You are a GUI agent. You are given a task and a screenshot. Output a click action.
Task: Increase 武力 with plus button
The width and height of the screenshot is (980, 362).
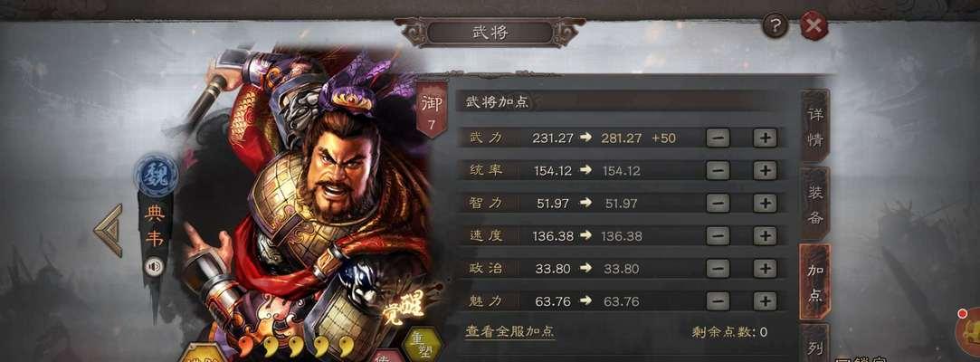pyautogui.click(x=765, y=138)
